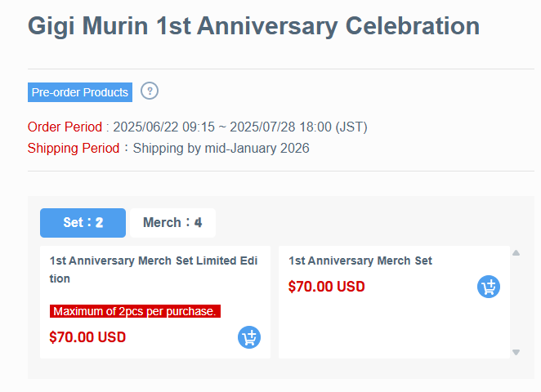Click the order period date range text
The height and width of the screenshot is (392, 541).
(x=240, y=127)
